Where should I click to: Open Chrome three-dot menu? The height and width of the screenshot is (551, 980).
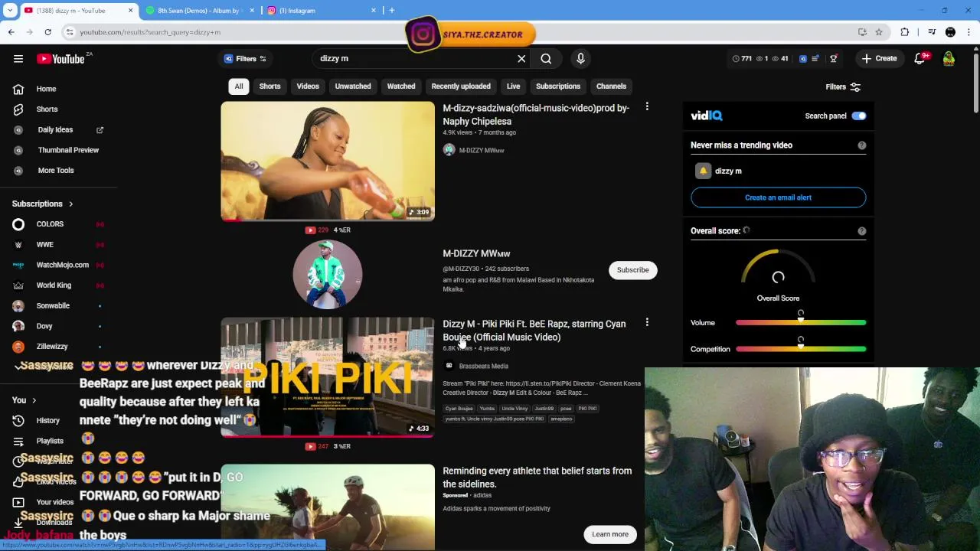pos(969,32)
